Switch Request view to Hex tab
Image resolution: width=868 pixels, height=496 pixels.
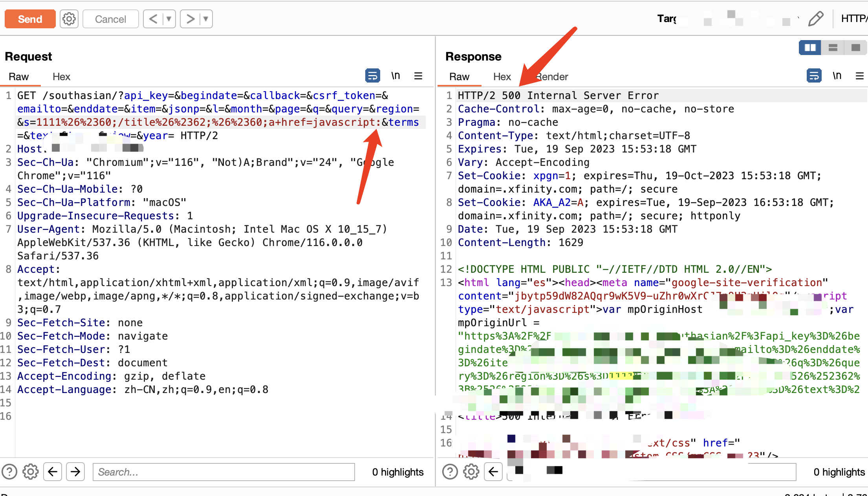coord(61,77)
